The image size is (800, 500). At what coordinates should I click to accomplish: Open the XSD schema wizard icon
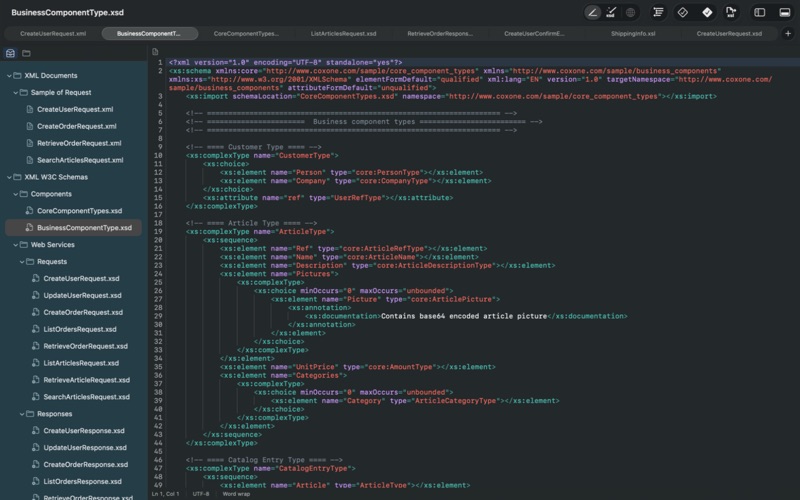pyautogui.click(x=611, y=12)
